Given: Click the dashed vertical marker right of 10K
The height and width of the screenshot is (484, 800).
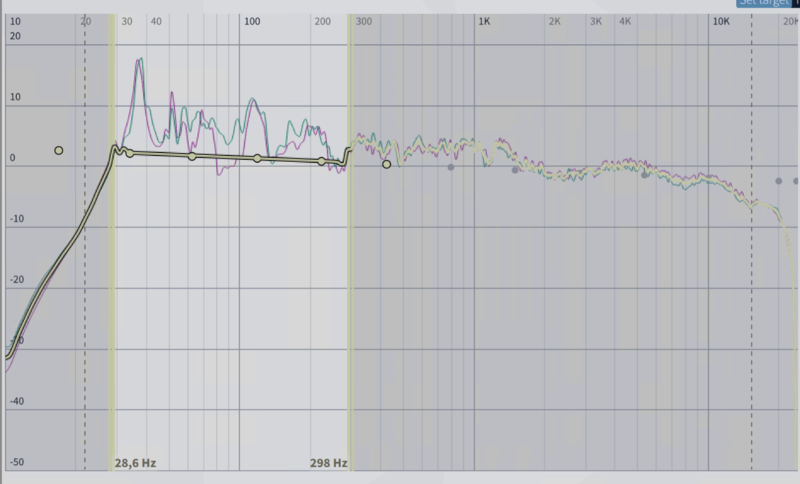Looking at the screenshot, I should [753, 300].
